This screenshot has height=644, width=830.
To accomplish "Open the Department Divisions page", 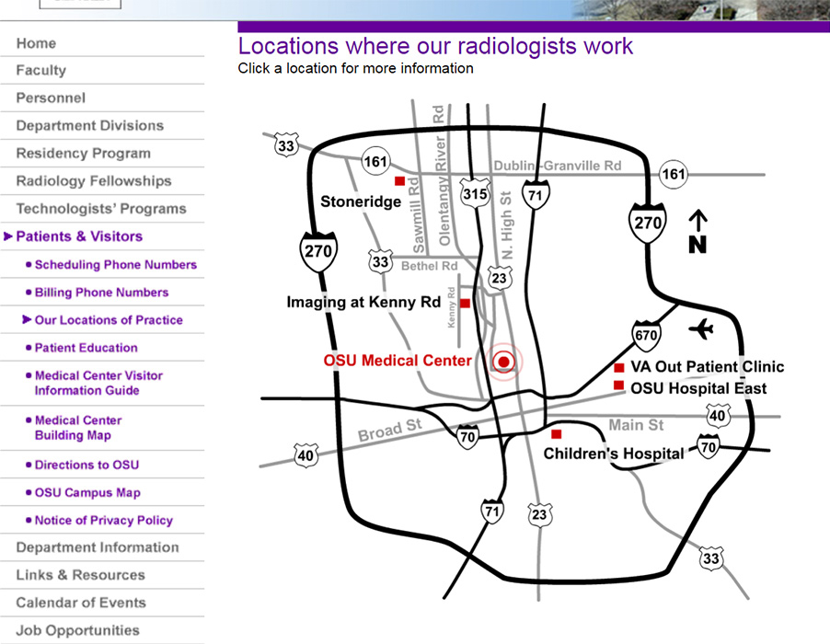I will pyautogui.click(x=91, y=125).
